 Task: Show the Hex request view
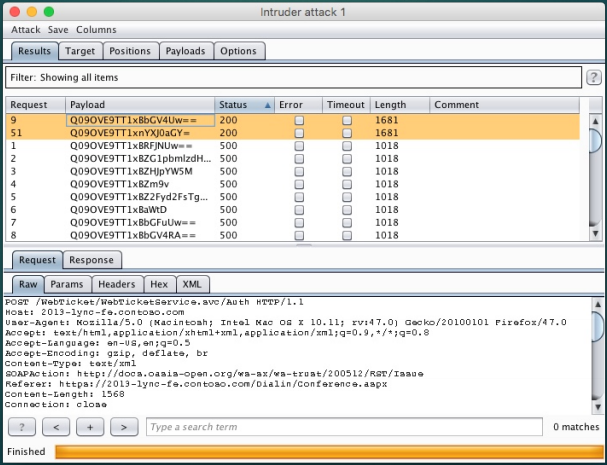[159, 285]
